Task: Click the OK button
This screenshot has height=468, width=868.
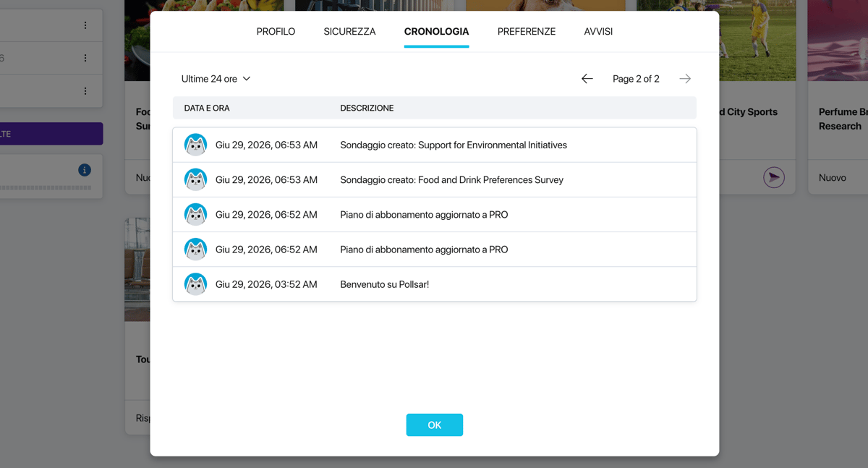Action: pos(434,425)
